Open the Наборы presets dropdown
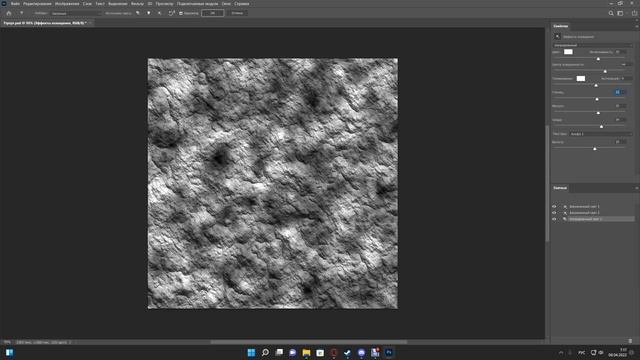 tap(76, 13)
